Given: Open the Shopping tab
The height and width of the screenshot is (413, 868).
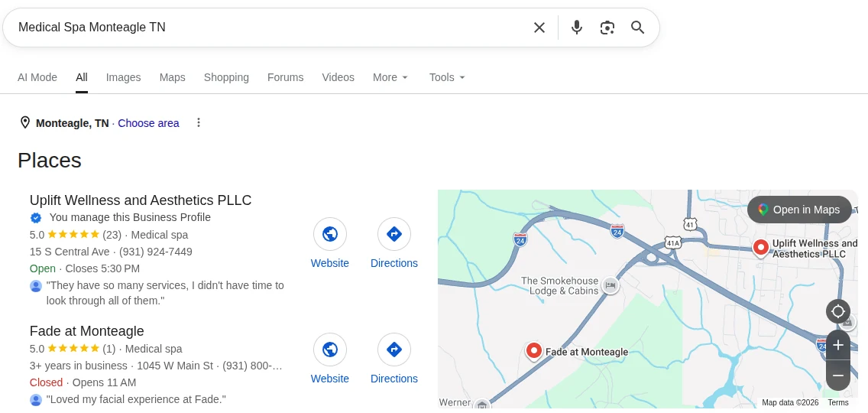Looking at the screenshot, I should click(x=226, y=77).
